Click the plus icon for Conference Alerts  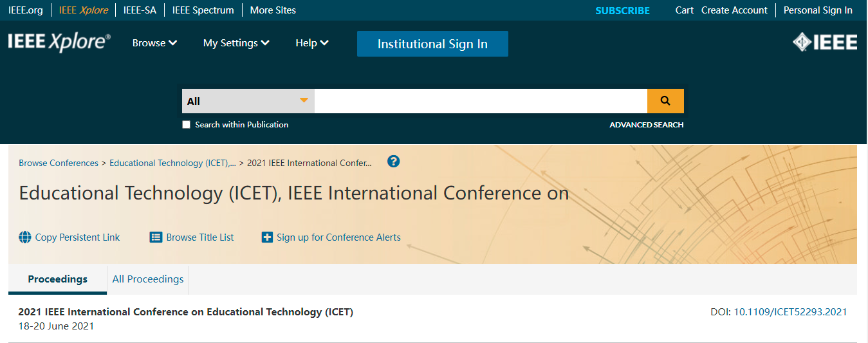coord(267,237)
